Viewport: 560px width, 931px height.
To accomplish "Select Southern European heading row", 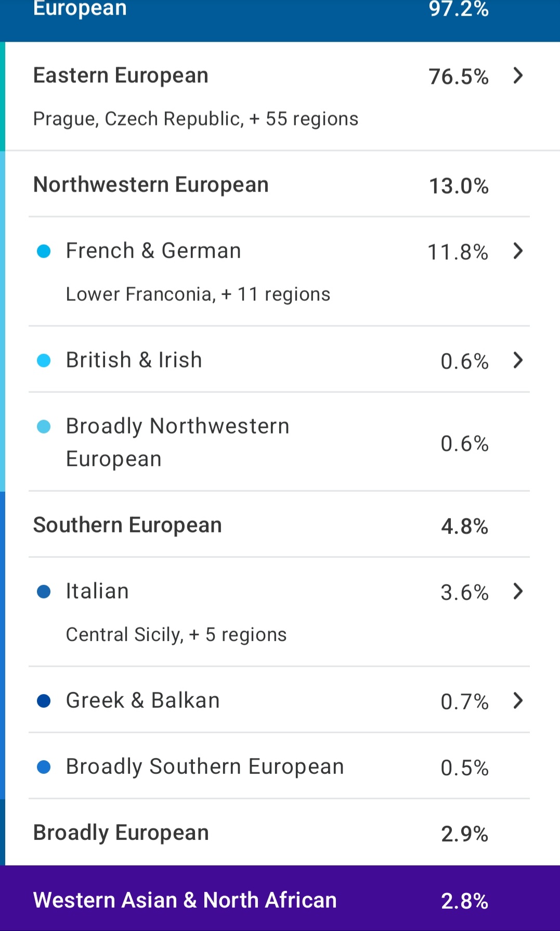I will [279, 525].
